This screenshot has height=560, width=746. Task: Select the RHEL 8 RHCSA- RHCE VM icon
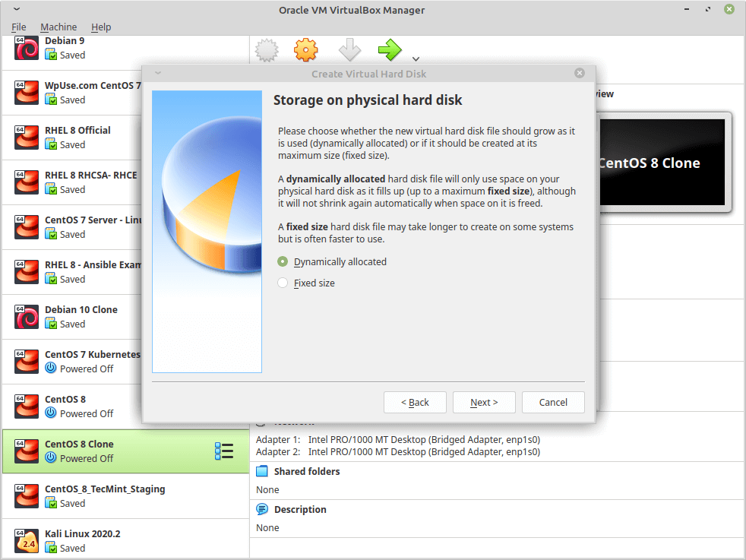pos(26,182)
